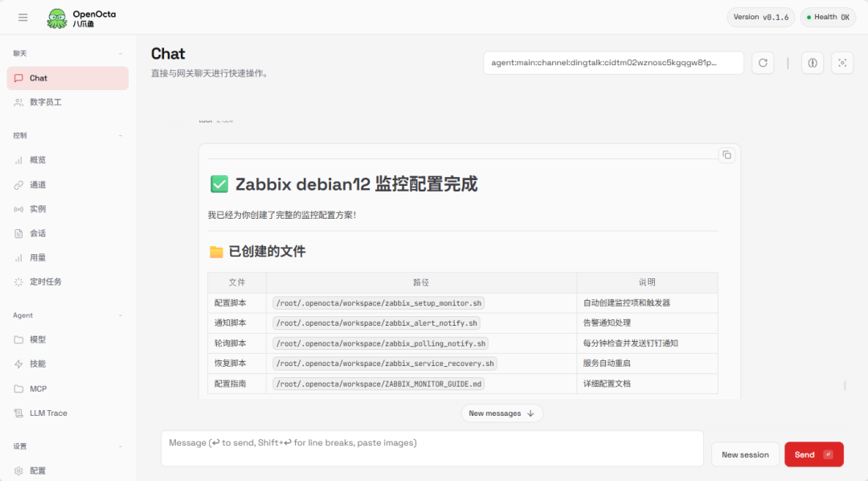Image resolution: width=868 pixels, height=481 pixels.
Task: Click the MCP folder icon
Action: click(18, 388)
